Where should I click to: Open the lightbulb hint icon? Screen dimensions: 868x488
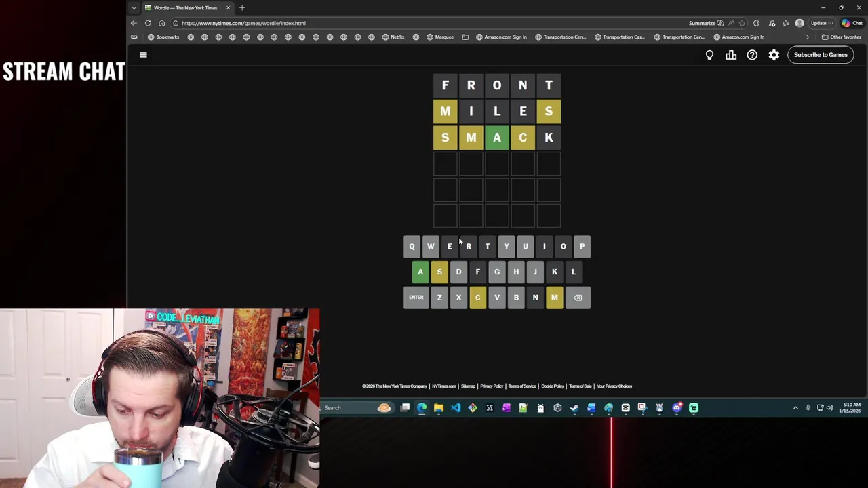tap(709, 55)
